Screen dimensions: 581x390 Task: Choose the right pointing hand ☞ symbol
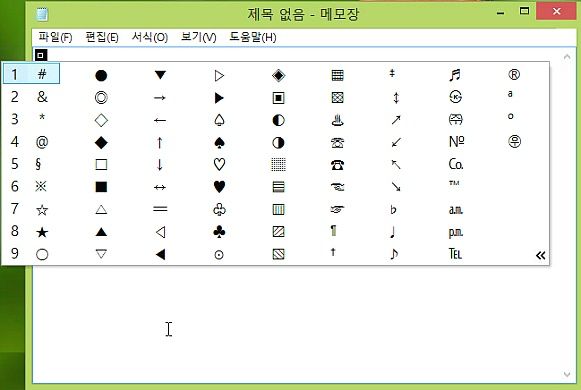pos(337,210)
